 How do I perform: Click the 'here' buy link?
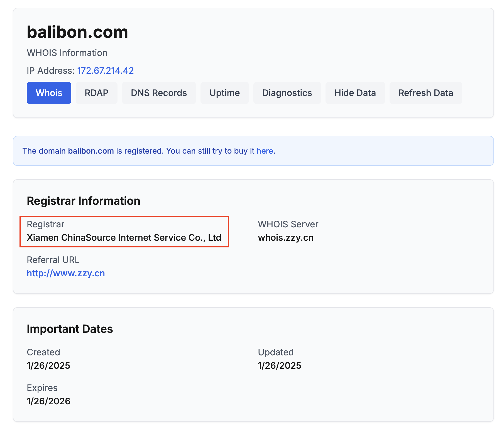pyautogui.click(x=265, y=151)
